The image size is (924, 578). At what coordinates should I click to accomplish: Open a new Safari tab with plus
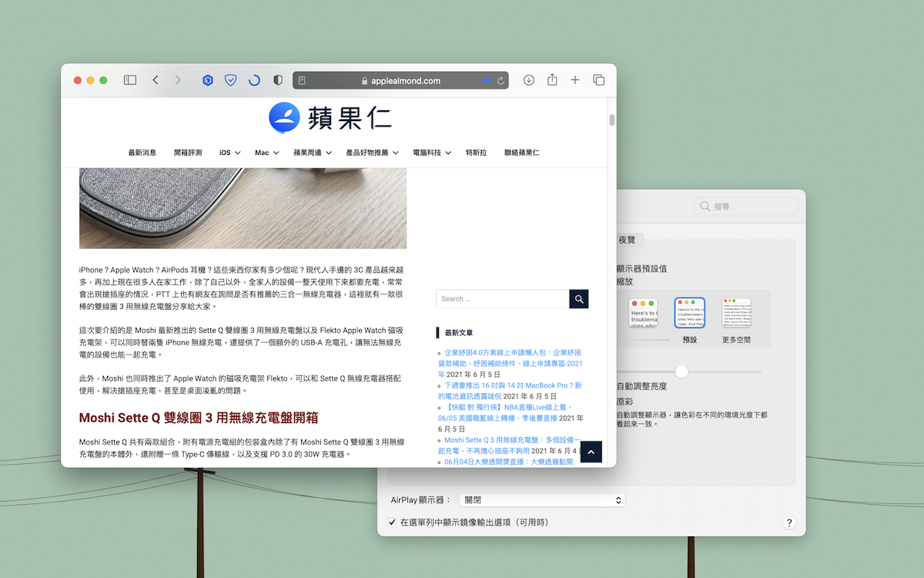click(575, 80)
